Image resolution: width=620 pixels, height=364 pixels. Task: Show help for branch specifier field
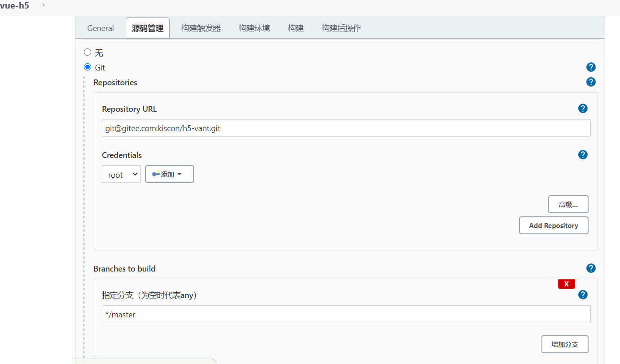coord(583,295)
